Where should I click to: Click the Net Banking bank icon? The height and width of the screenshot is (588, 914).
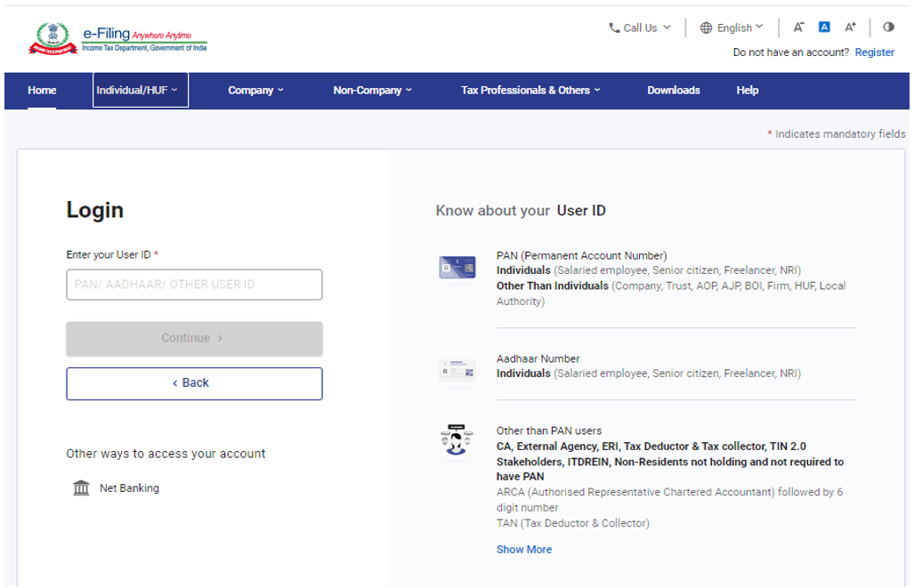tap(81, 488)
